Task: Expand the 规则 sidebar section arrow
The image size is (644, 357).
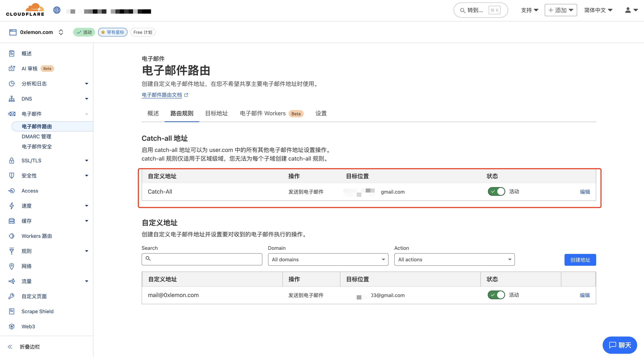Action: [x=86, y=251]
